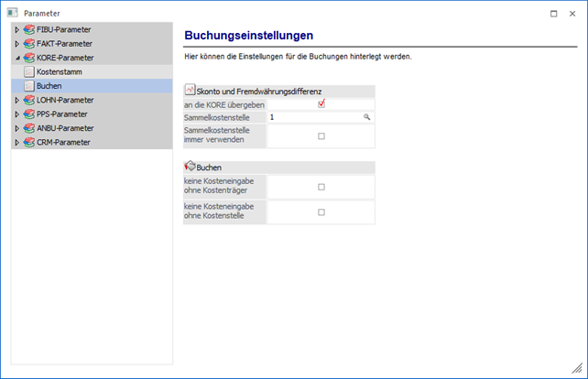This screenshot has width=588, height=379.
Task: Click the CRM-Parameter stack icon
Action: point(29,142)
